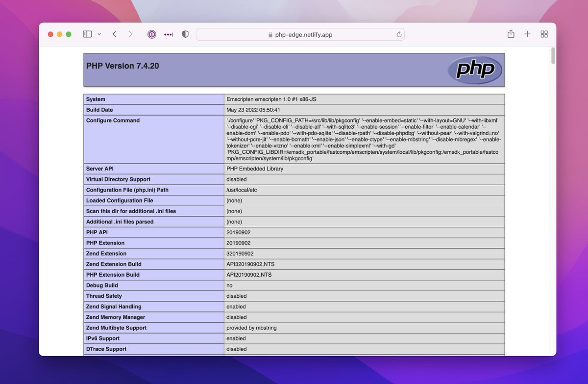This screenshot has height=384, width=588.
Task: Select the 'PHP API' row label
Action: 97,232
